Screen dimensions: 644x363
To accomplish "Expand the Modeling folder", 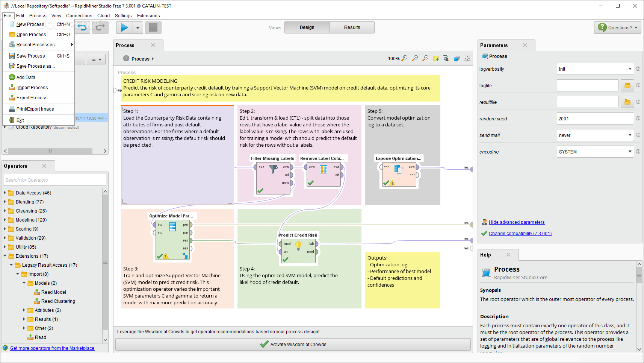I will click(x=5, y=220).
